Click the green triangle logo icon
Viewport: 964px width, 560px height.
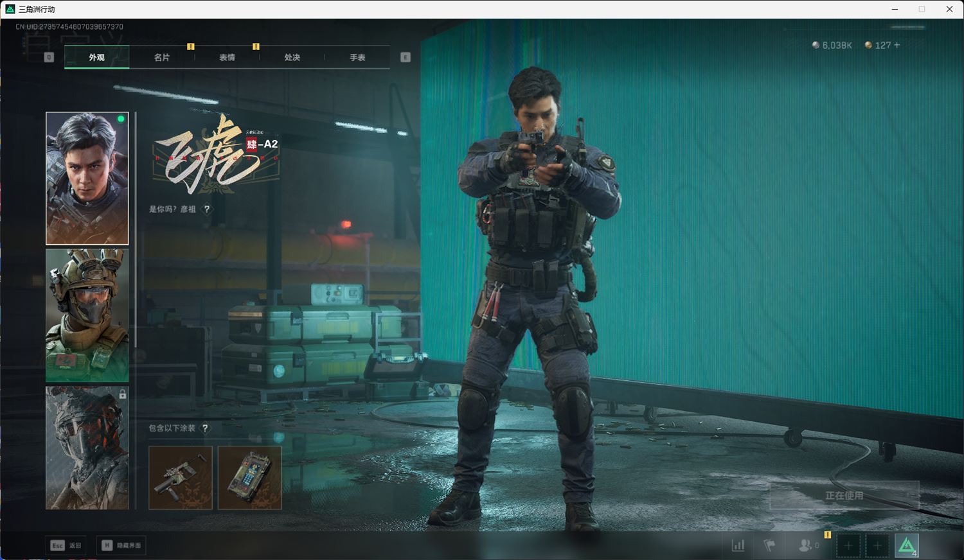907,545
